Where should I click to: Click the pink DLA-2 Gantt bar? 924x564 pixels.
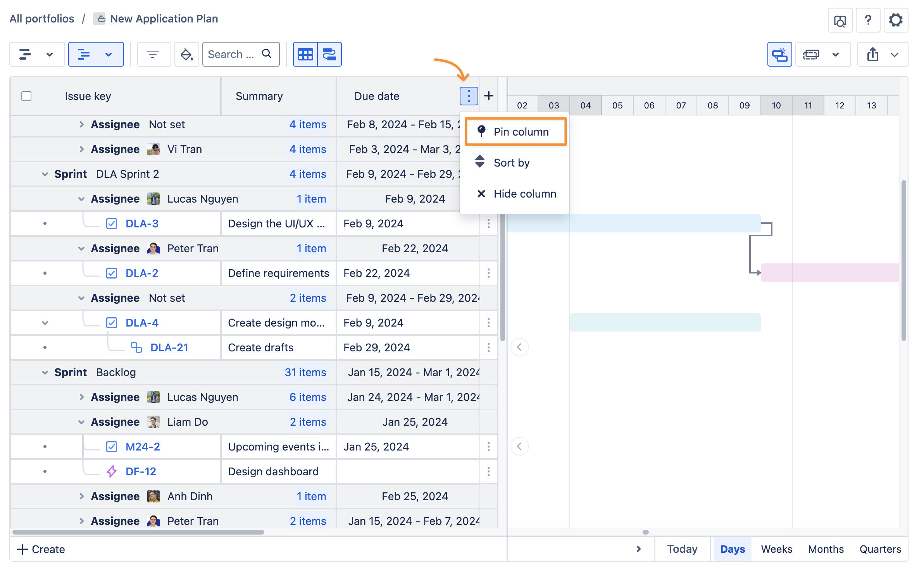point(829,273)
